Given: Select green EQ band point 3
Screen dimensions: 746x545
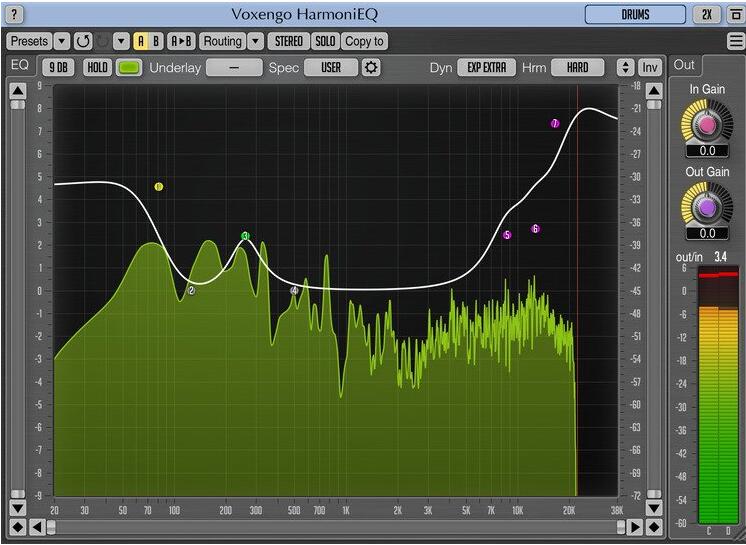Looking at the screenshot, I should click(245, 236).
